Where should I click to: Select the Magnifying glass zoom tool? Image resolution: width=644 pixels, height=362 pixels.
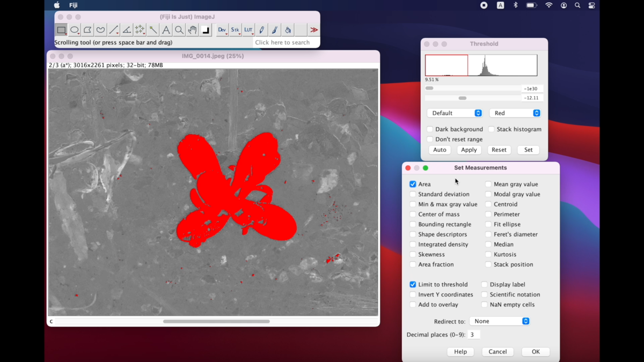click(179, 30)
